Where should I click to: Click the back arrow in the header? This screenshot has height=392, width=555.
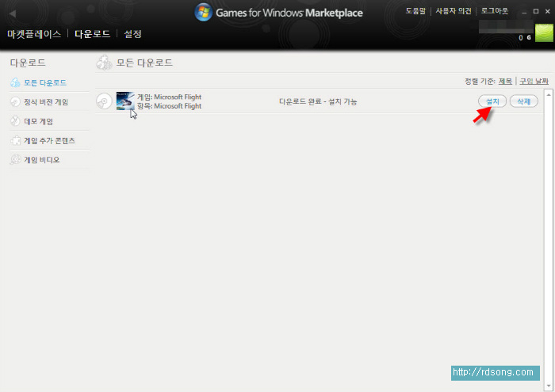12,13
